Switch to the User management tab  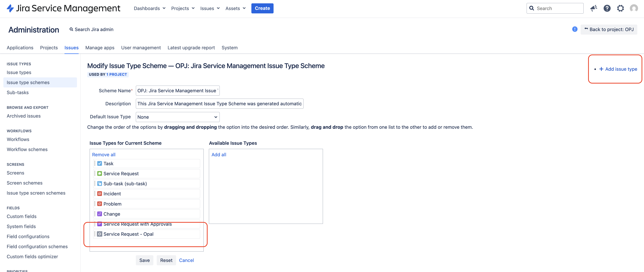pos(141,48)
